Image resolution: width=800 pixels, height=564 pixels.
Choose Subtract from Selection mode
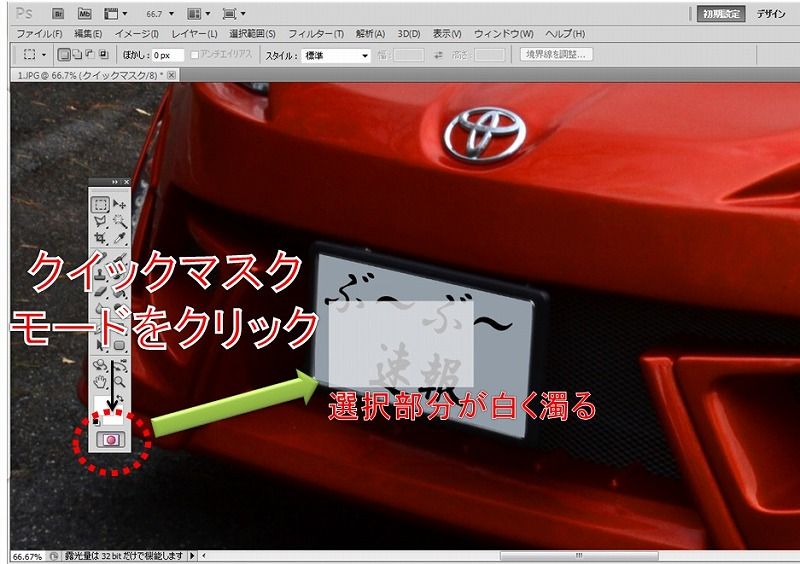[x=90, y=55]
